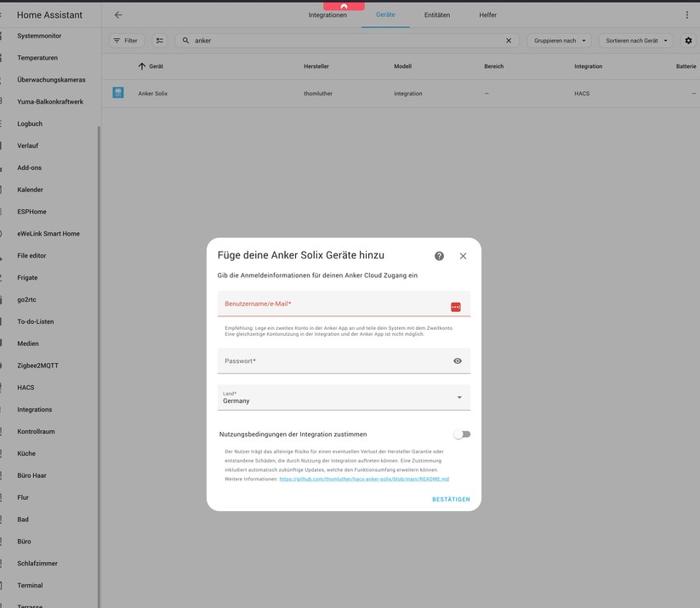Viewport: 700px width, 608px height.
Task: Click the red password manager icon
Action: (455, 307)
